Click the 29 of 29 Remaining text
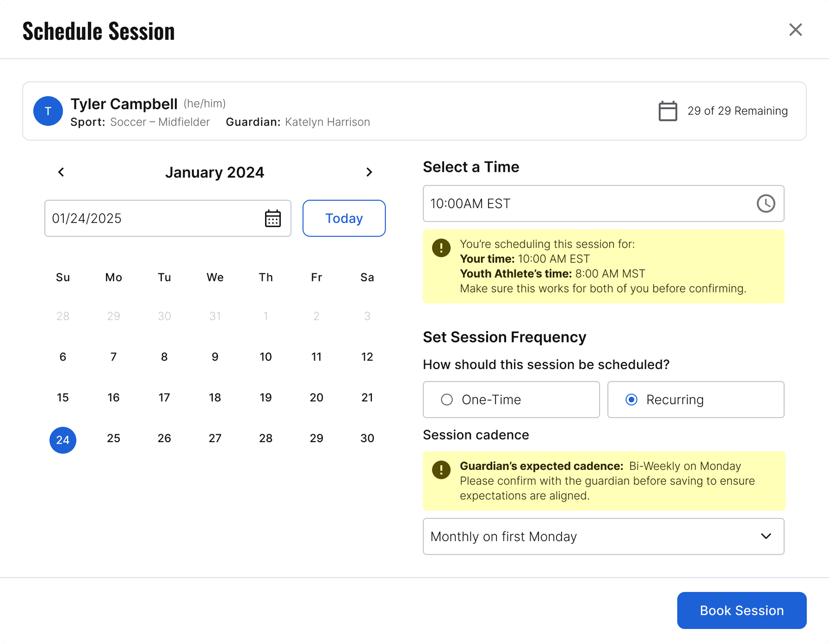This screenshot has height=644, width=829. (x=737, y=111)
